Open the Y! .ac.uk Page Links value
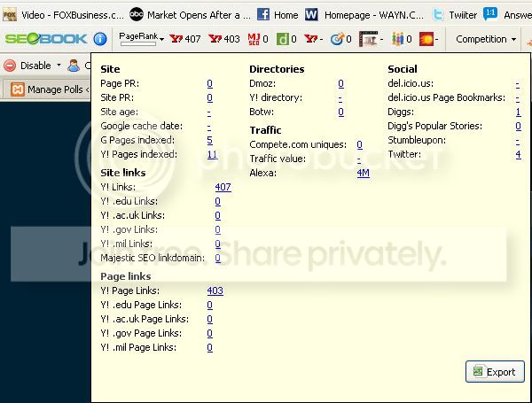This screenshot has width=532, height=403. (x=209, y=319)
